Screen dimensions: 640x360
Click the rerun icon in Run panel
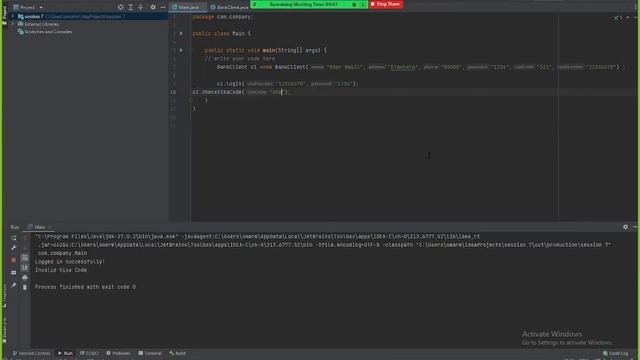click(x=13, y=238)
